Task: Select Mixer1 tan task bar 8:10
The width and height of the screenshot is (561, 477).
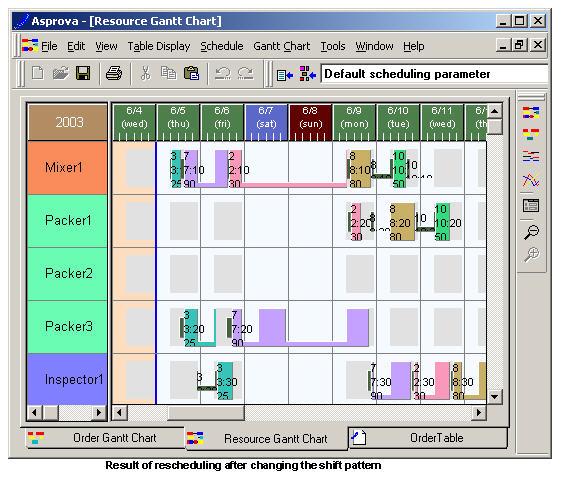Action: coord(359,169)
